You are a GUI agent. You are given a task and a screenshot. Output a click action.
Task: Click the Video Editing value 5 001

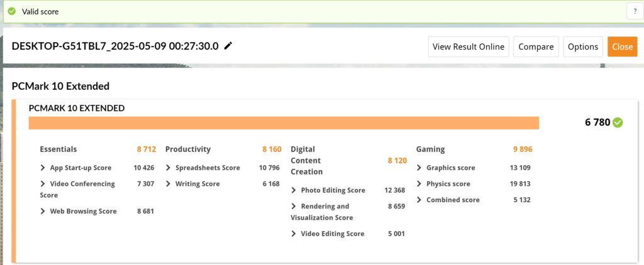396,234
